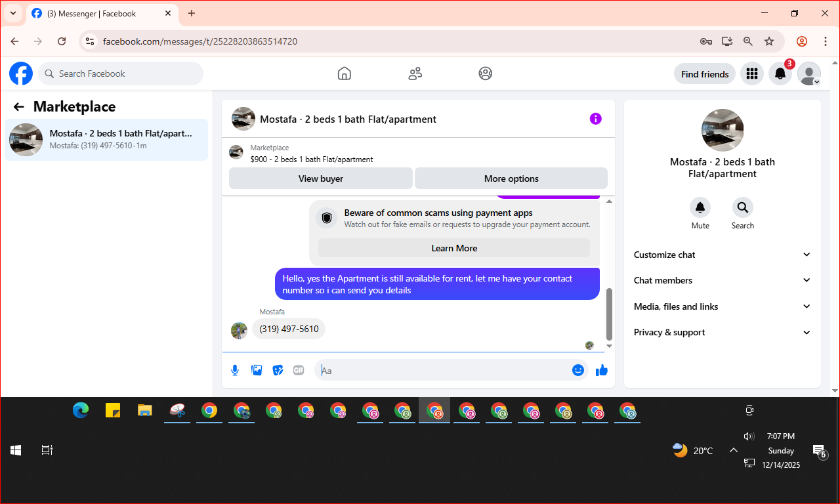Select the Messenger | Facebook tab
This screenshot has height=504, width=840.
click(102, 13)
